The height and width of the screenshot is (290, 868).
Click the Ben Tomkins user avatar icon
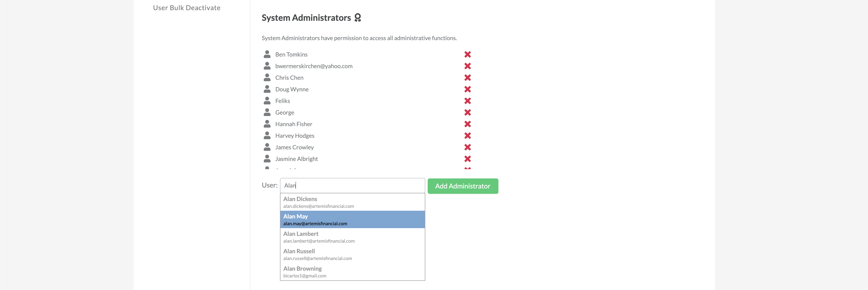point(267,54)
